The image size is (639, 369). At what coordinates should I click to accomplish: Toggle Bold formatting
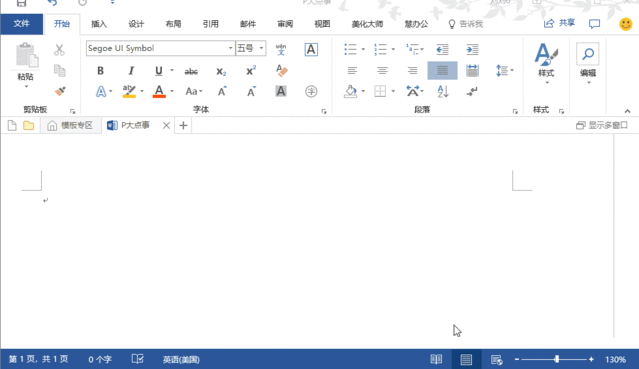100,71
